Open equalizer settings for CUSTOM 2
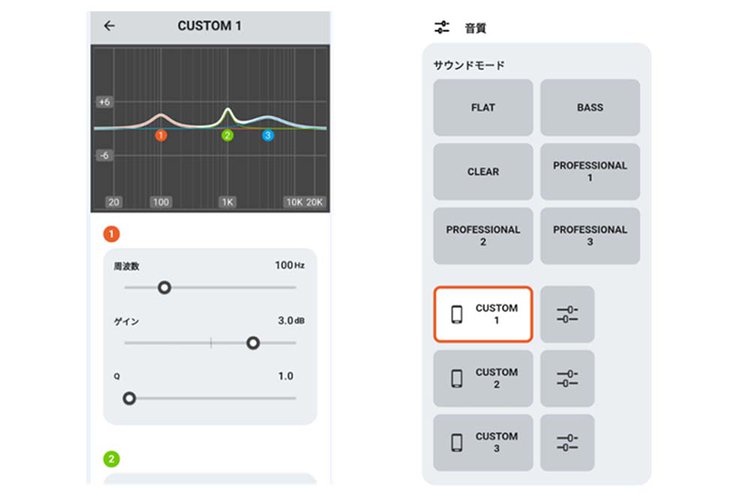Screen dimensions: 750x500 pos(568,379)
